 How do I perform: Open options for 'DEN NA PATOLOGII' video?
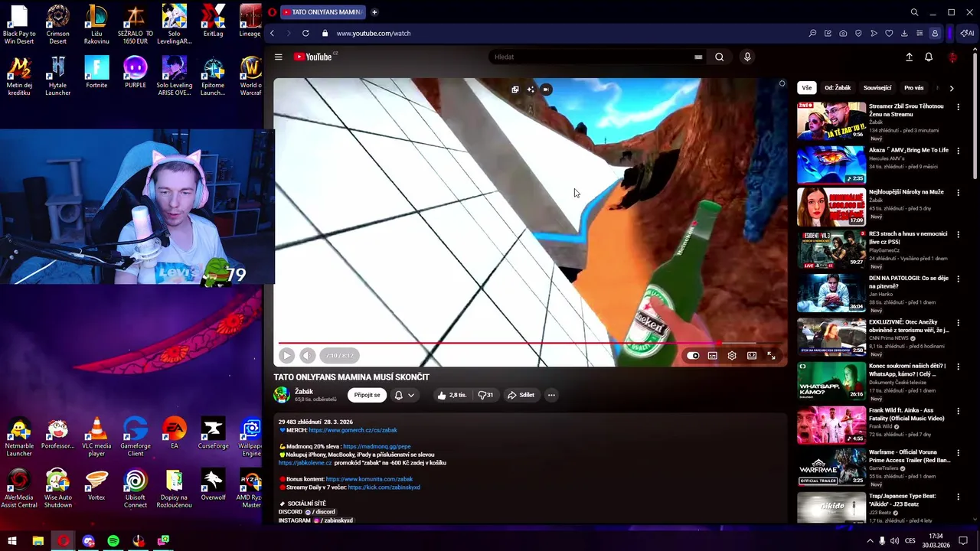(958, 279)
